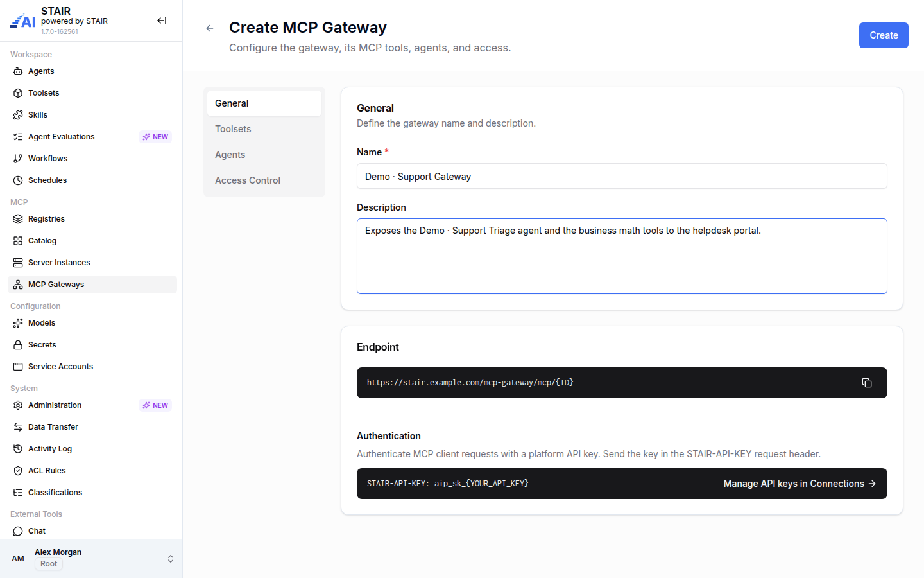The width and height of the screenshot is (924, 578).
Task: Go back using the header arrow
Action: (x=210, y=28)
